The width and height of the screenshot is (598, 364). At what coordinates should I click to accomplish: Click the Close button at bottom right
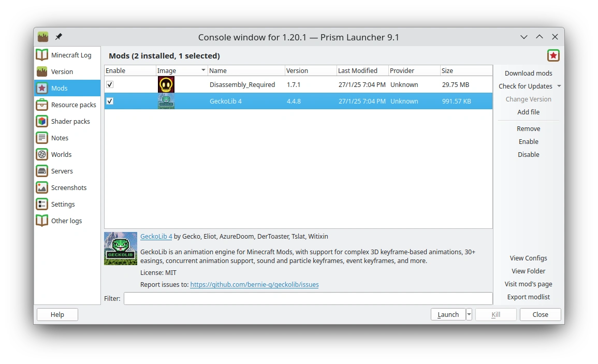(540, 314)
